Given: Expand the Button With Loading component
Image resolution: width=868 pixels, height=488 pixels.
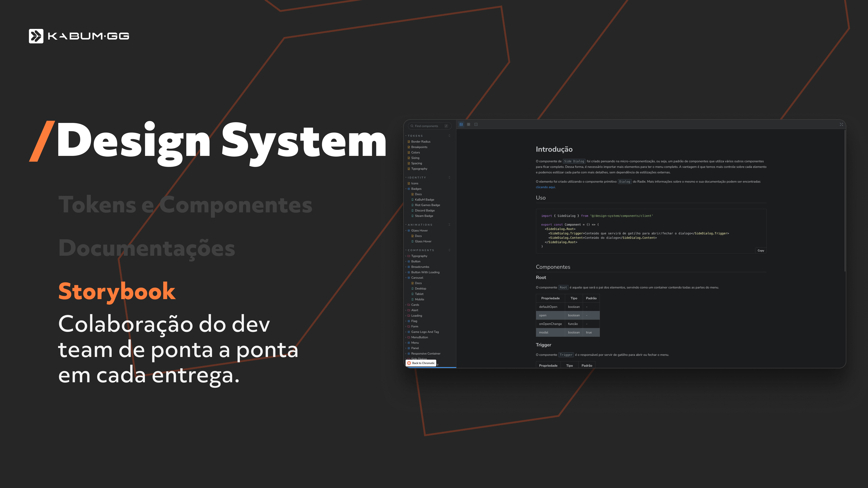Looking at the screenshot, I should tap(406, 272).
